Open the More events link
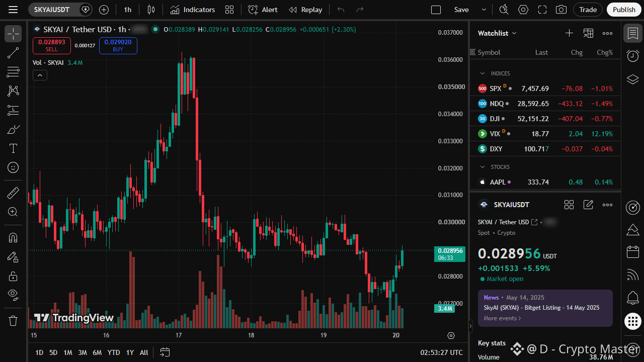 (502, 318)
